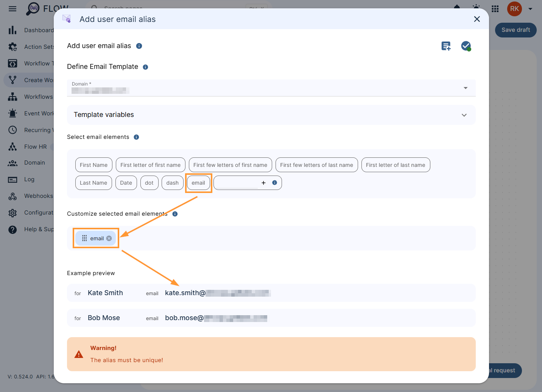The image size is (542, 392).
Task: Click the Recurring Workflows clock icon
Action: [12, 130]
